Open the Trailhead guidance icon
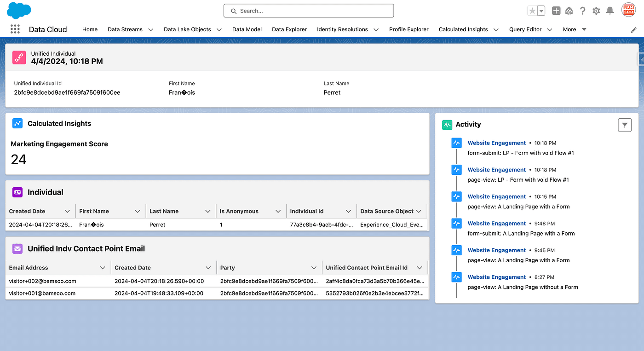The width and height of the screenshot is (644, 351). point(569,11)
